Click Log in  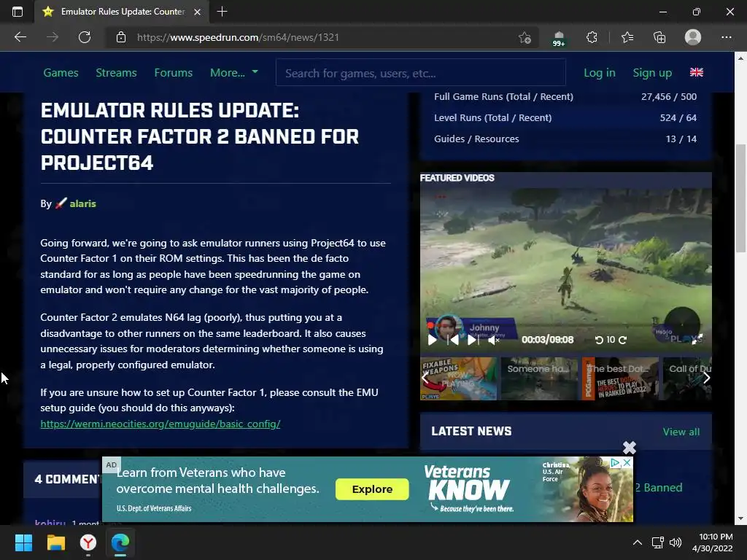click(600, 73)
